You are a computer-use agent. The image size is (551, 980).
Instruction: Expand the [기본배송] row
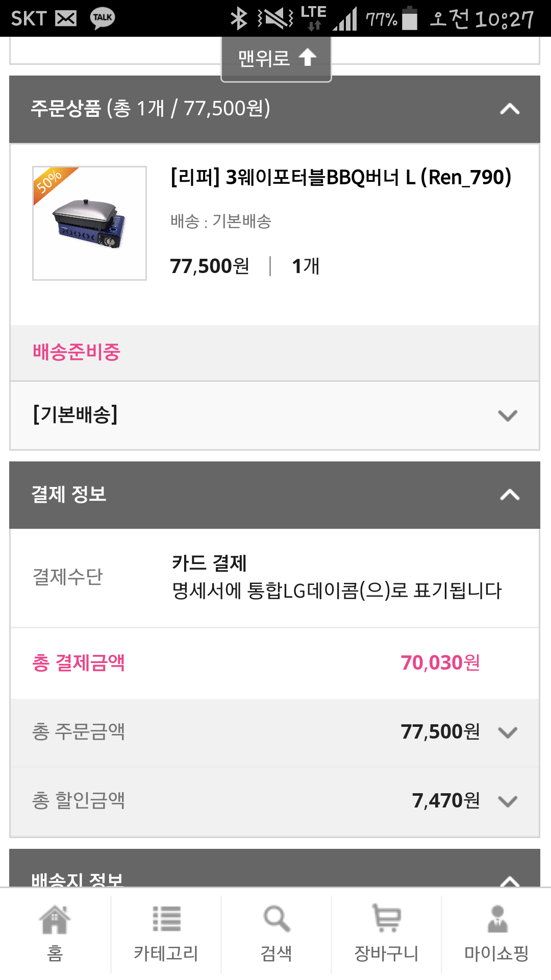(507, 415)
